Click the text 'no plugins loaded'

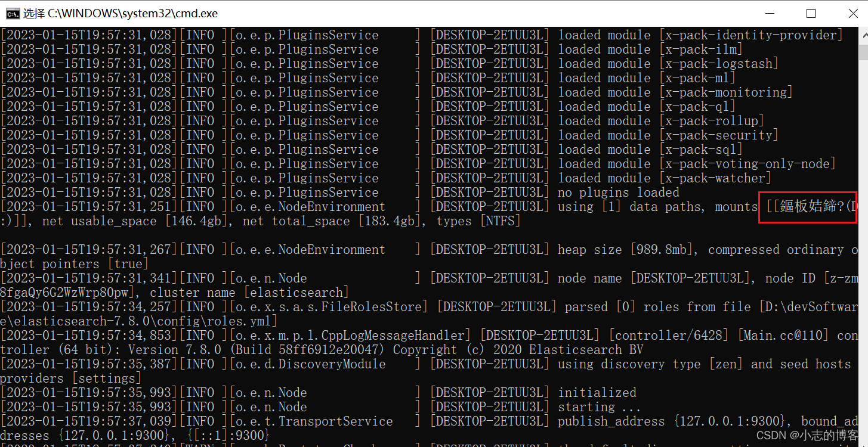tap(619, 193)
